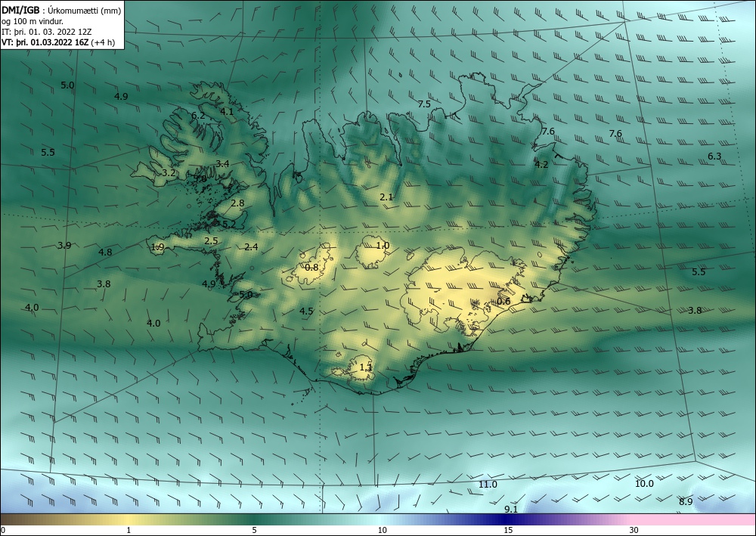Click the 0.6 value on Vatnajökull
Screen dimensions: 756x536
(x=503, y=301)
